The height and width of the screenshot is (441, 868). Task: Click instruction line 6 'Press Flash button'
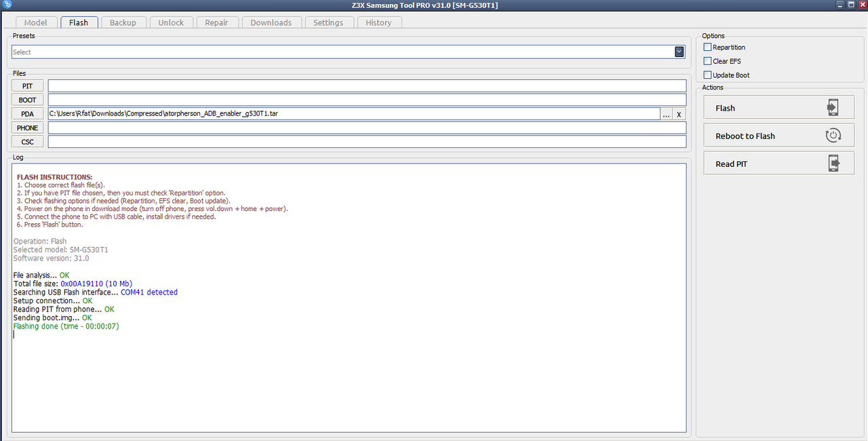coord(50,225)
